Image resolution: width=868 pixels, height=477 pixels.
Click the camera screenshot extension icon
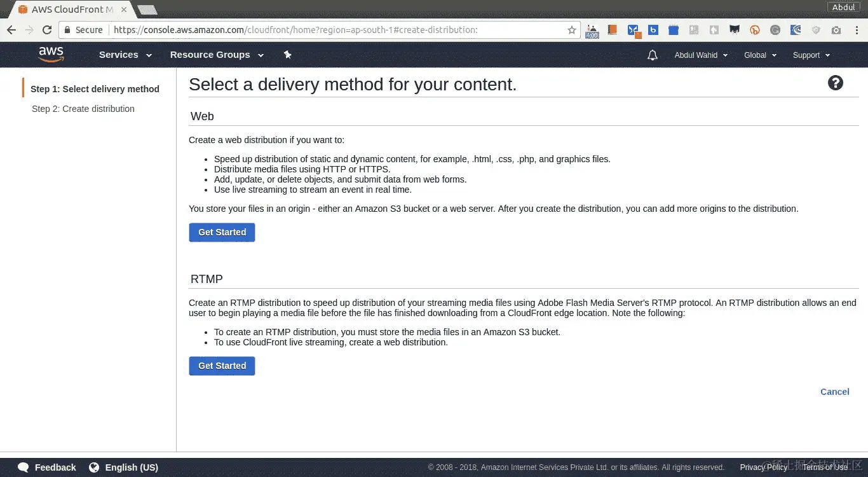tap(836, 30)
